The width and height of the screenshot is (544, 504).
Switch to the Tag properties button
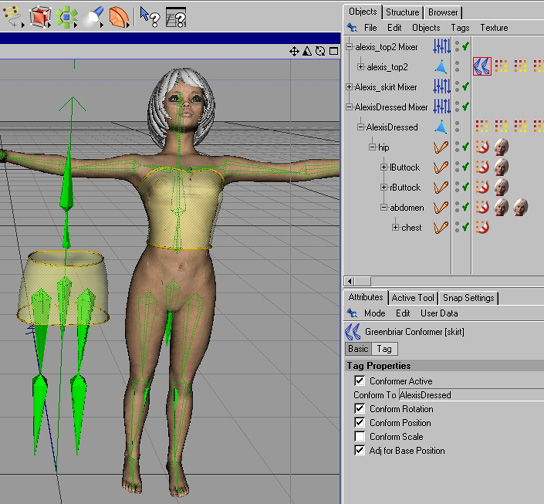(x=384, y=349)
